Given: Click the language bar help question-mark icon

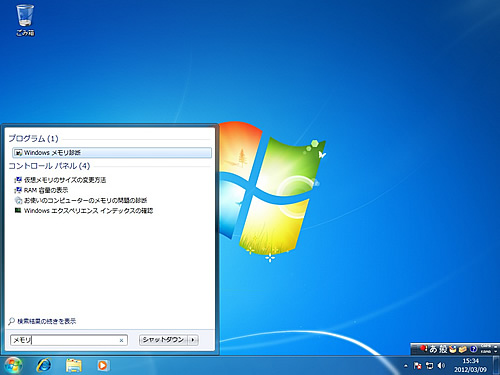Looking at the screenshot, I should pyautogui.click(x=473, y=349).
